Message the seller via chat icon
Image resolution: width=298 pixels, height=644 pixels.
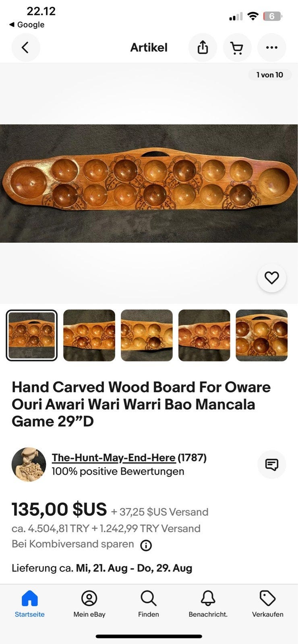tap(272, 464)
